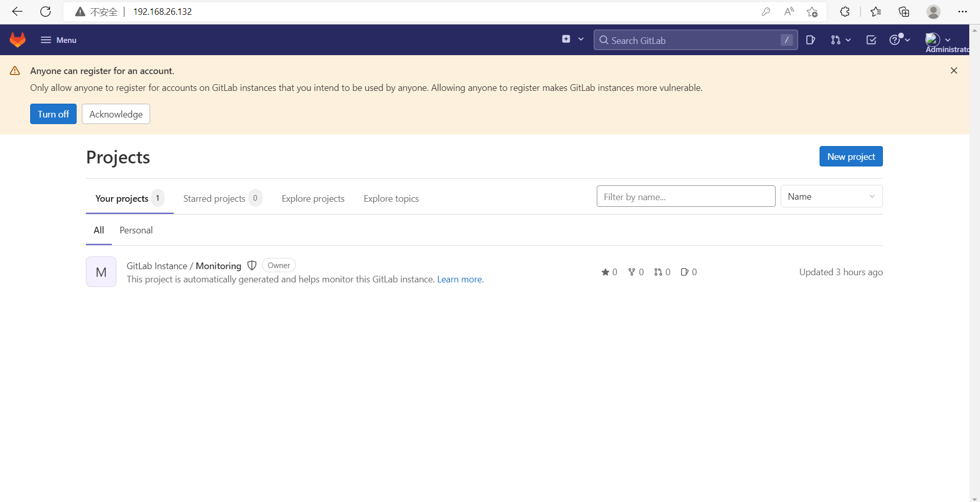
Task: Click the New project button
Action: tap(851, 156)
